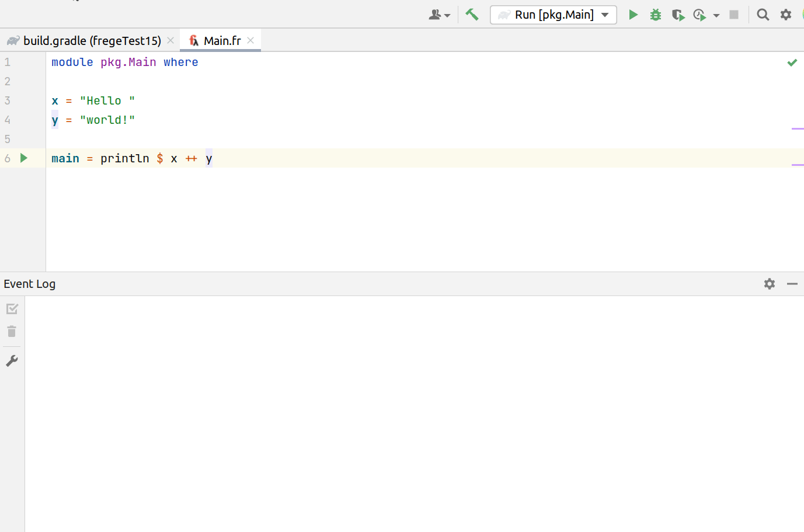Image resolution: width=804 pixels, height=532 pixels.
Task: Open Search Everywhere magnifier icon
Action: pyautogui.click(x=763, y=15)
